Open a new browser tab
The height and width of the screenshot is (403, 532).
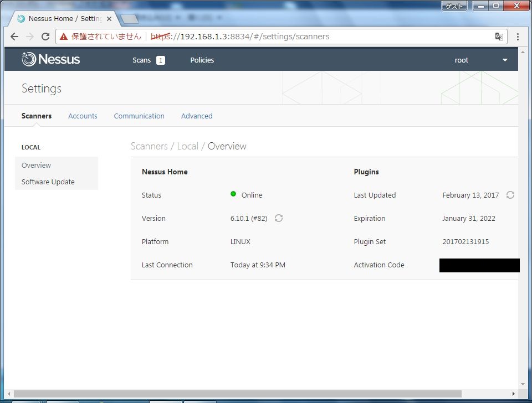coord(130,19)
